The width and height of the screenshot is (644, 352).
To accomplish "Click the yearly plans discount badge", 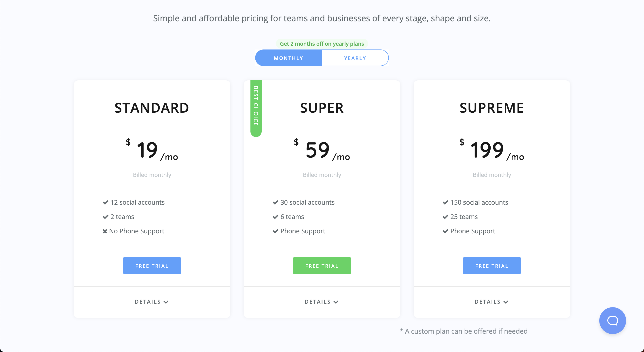I will pos(322,44).
